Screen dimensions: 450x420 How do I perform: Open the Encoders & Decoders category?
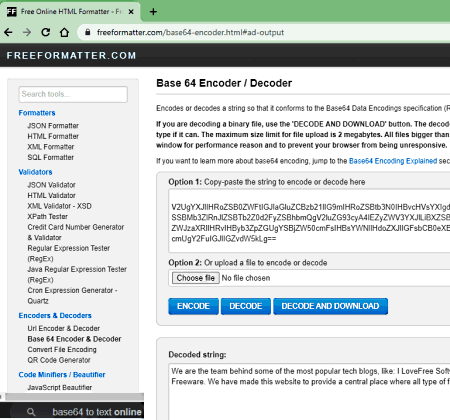55,316
